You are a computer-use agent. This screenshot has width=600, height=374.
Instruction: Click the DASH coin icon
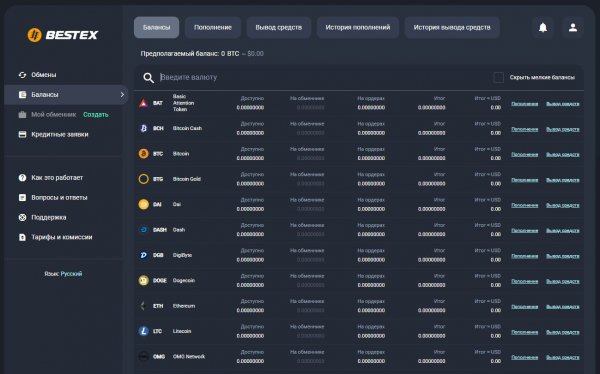[143, 230]
